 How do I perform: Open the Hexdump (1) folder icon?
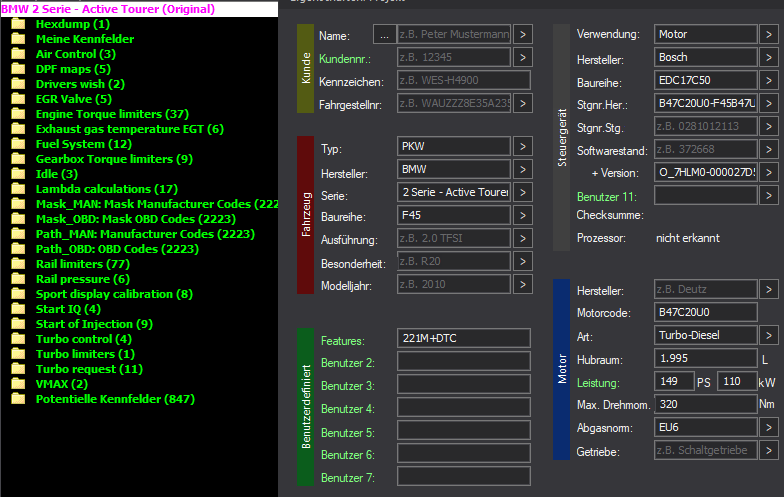[x=18, y=24]
